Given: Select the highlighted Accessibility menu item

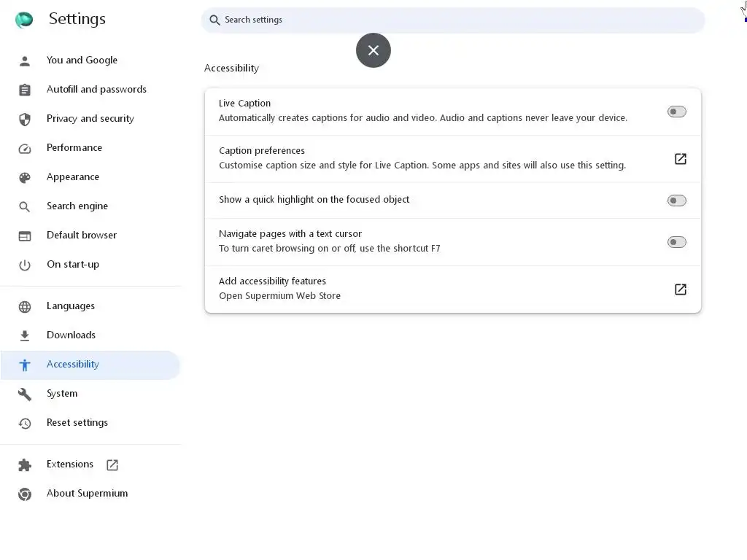Looking at the screenshot, I should [90, 365].
